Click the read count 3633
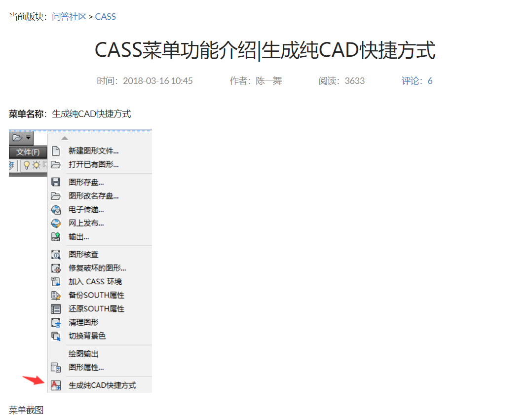The image size is (532, 416). point(354,81)
